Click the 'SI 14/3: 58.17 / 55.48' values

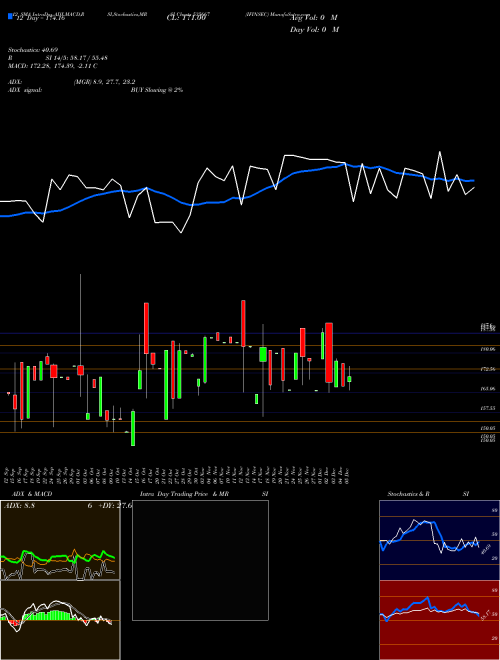pyautogui.click(x=77, y=58)
